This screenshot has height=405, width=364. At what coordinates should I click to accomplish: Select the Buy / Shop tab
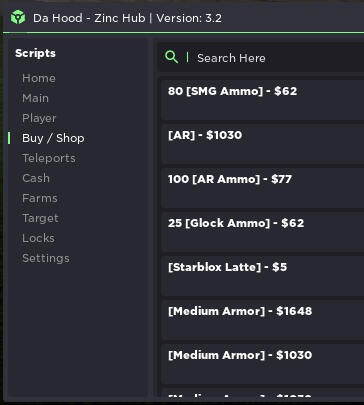click(x=53, y=138)
